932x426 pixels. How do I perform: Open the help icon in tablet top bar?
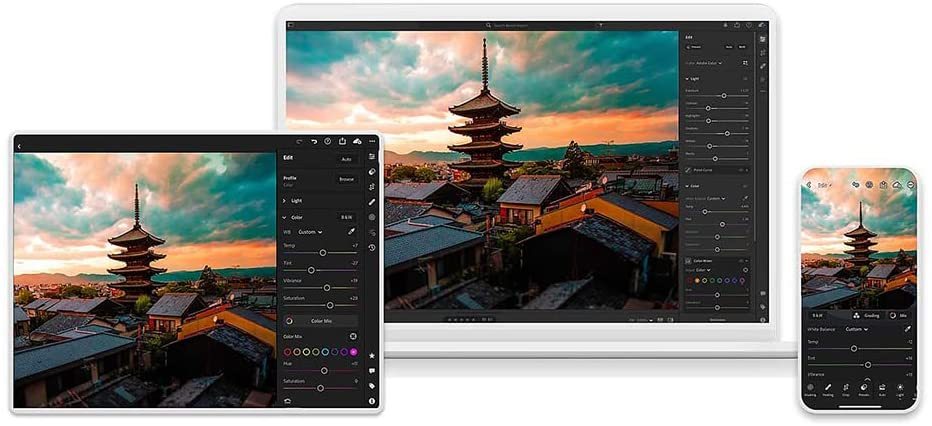point(327,143)
